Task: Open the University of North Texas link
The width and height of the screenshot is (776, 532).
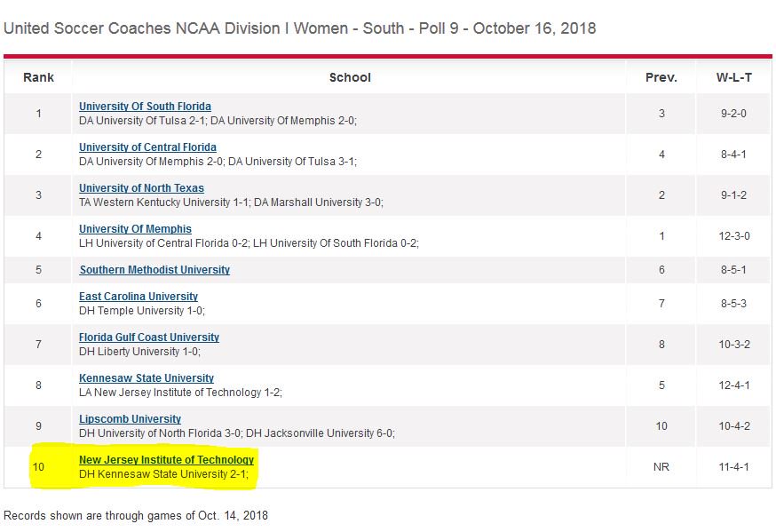Action: tap(141, 187)
